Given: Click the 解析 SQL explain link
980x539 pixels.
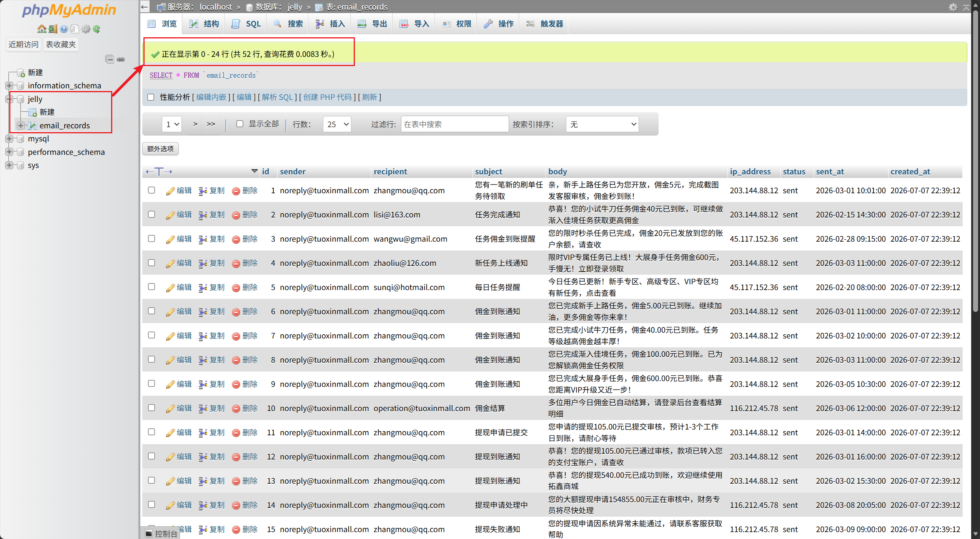Looking at the screenshot, I should click(277, 97).
